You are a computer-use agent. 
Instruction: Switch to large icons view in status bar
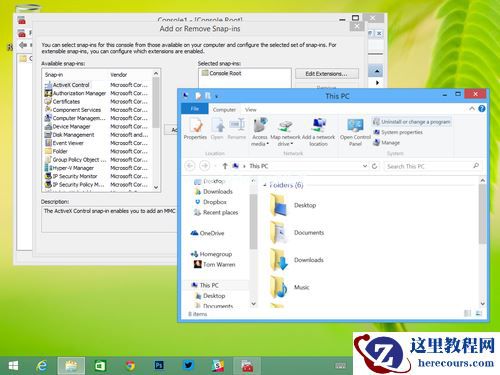(479, 313)
